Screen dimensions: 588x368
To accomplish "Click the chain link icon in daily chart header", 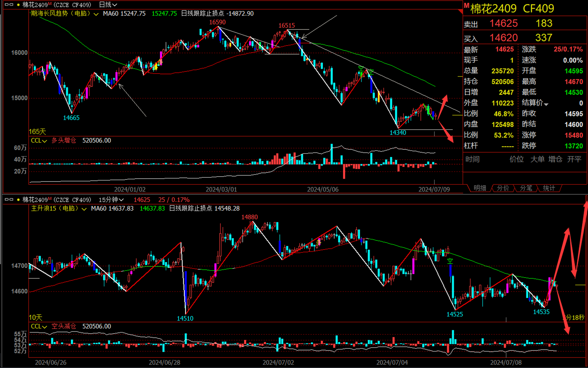I will tap(9, 5).
